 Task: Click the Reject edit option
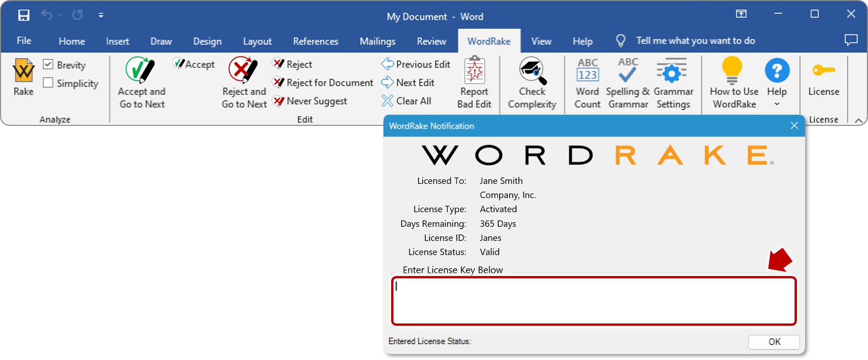pyautogui.click(x=292, y=64)
